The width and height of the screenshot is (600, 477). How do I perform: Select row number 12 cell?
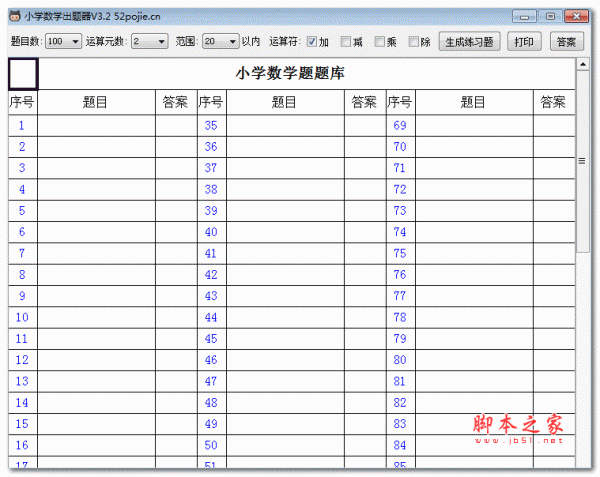(x=23, y=360)
